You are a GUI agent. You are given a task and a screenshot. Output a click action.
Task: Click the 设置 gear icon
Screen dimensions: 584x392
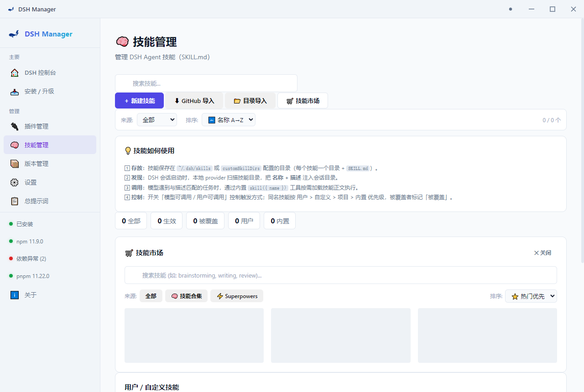[15, 182]
